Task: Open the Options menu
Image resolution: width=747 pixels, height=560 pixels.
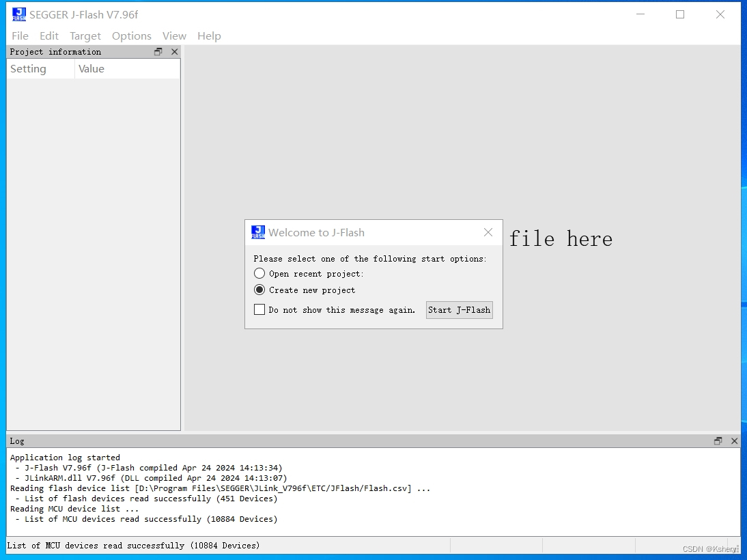Action: click(x=132, y=36)
